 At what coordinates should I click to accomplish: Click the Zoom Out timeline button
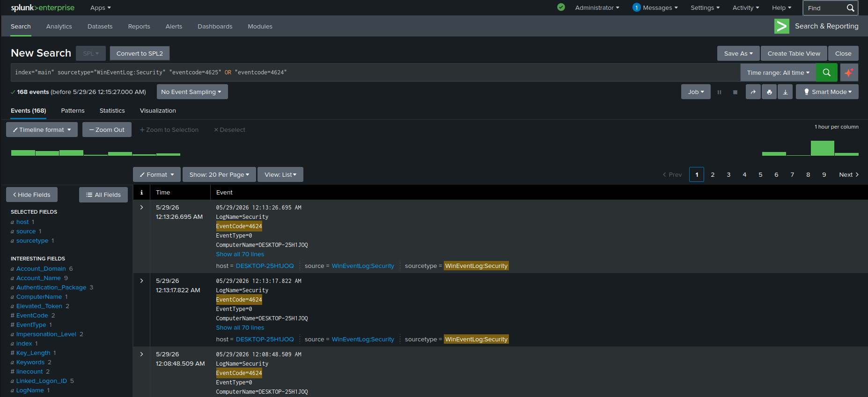point(107,130)
